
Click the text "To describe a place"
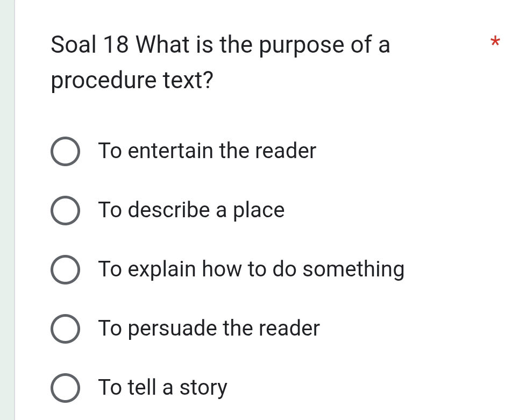click(191, 210)
